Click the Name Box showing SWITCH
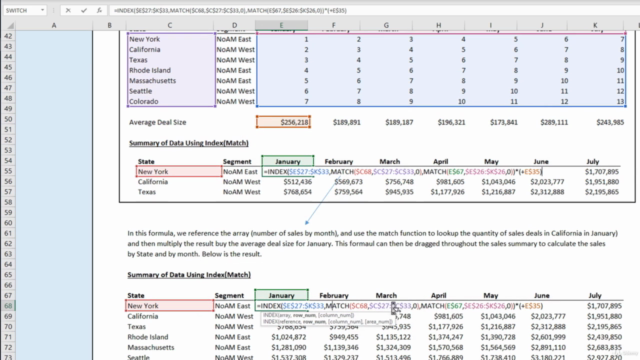The width and height of the screenshot is (640, 360). [x=22, y=10]
